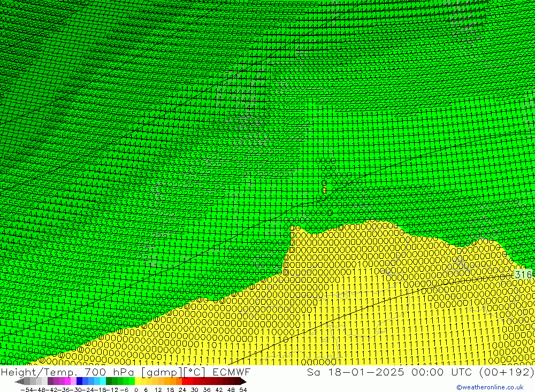This screenshot has height=392, width=535.
Task: Pick the purple -42 legend swatch
Action: tap(50, 381)
